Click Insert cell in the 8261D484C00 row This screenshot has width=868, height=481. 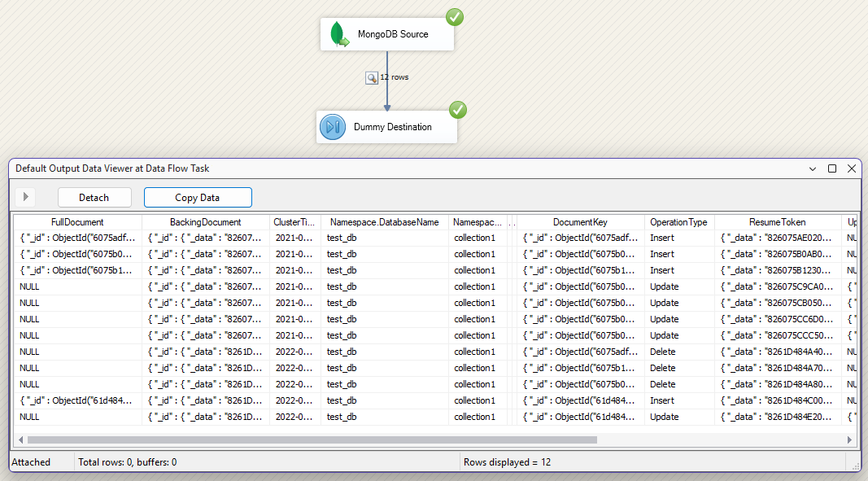(678, 400)
